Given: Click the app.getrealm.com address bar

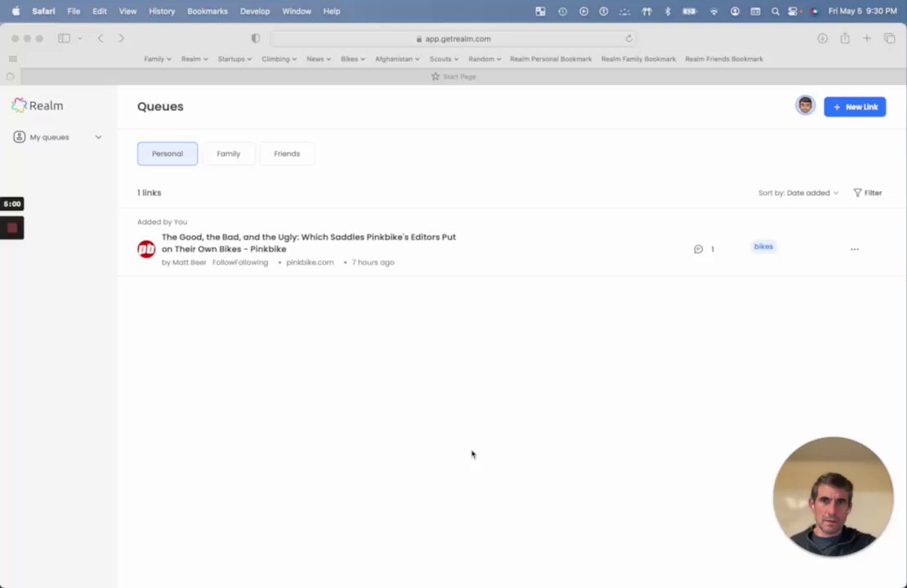Looking at the screenshot, I should [453, 38].
